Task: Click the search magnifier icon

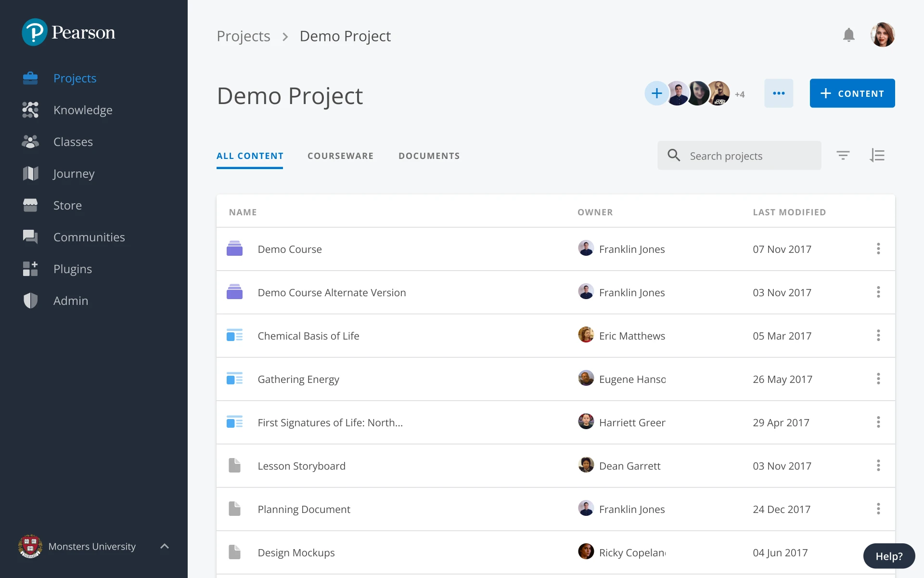Action: tap(674, 155)
